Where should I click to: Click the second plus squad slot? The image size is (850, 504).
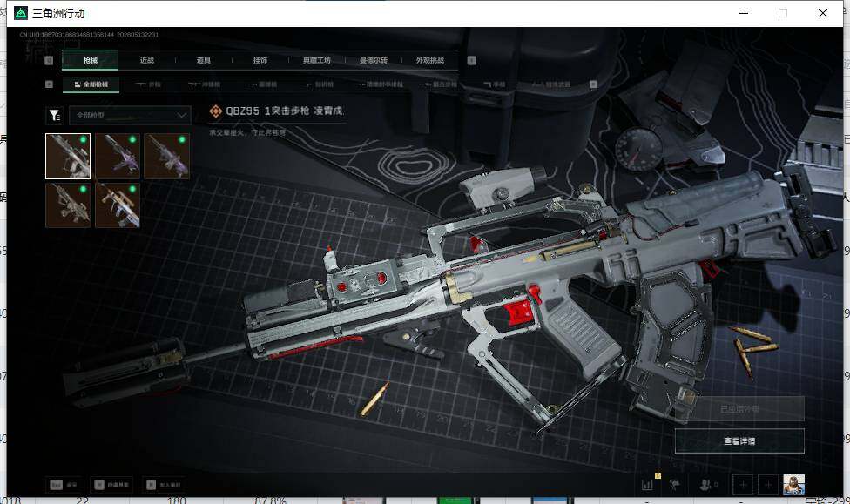click(x=768, y=485)
